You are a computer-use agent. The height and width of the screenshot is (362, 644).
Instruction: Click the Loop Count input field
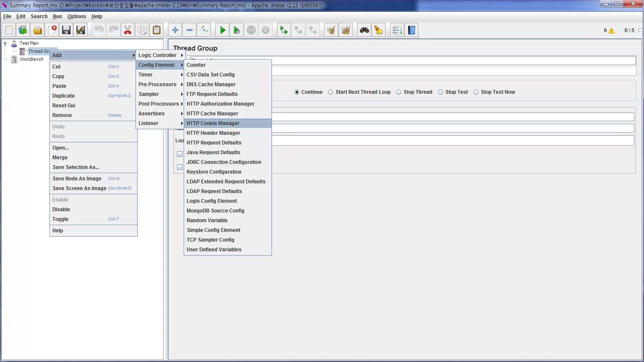tap(453, 140)
